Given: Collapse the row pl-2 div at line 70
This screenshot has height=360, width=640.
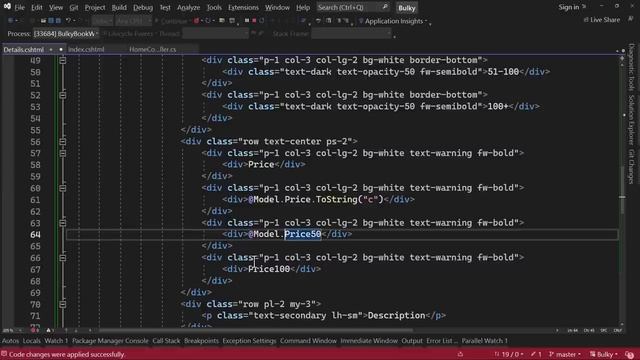Looking at the screenshot, I should (62, 304).
